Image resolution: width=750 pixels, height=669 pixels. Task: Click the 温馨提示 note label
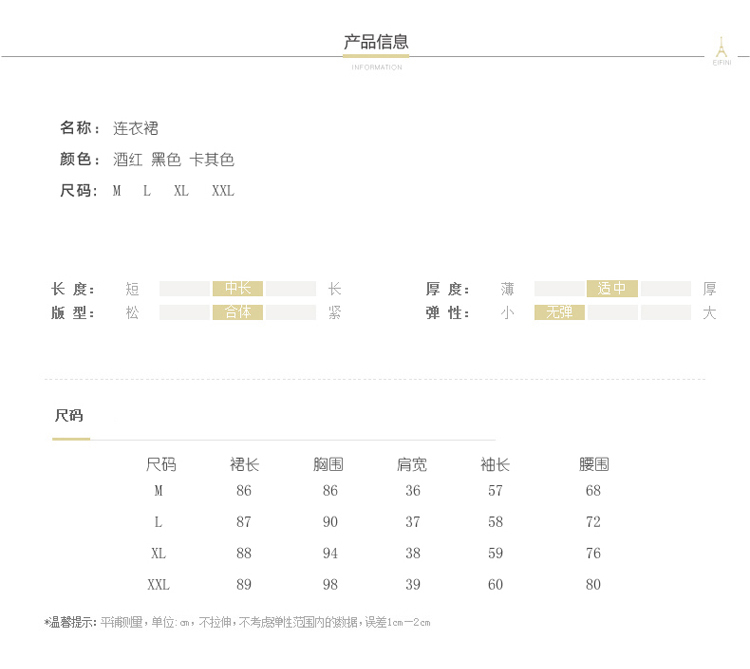[71, 622]
